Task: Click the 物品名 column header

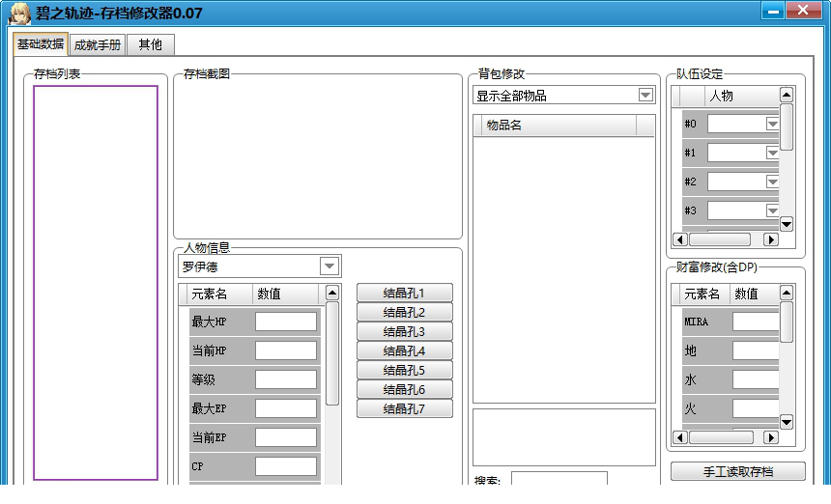Action: (x=559, y=126)
